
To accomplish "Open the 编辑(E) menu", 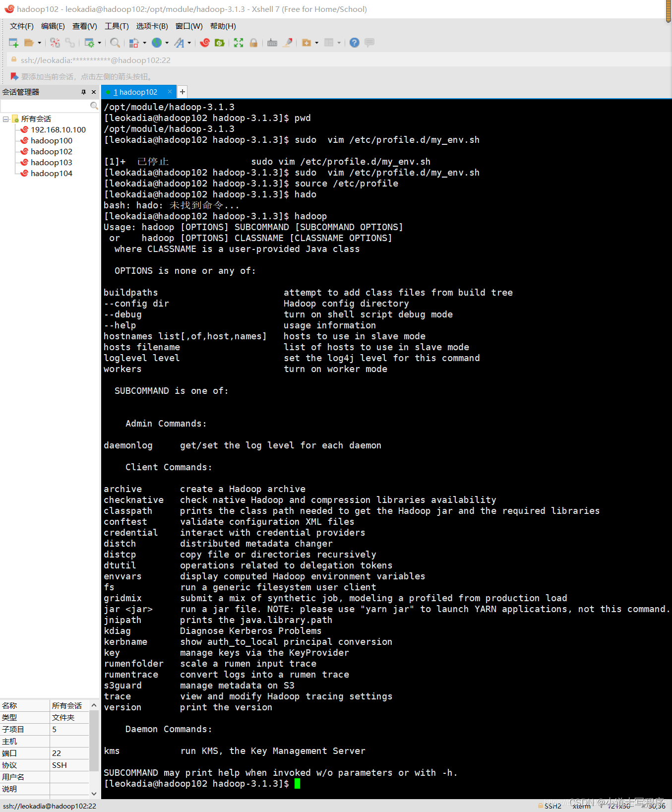I will [53, 26].
